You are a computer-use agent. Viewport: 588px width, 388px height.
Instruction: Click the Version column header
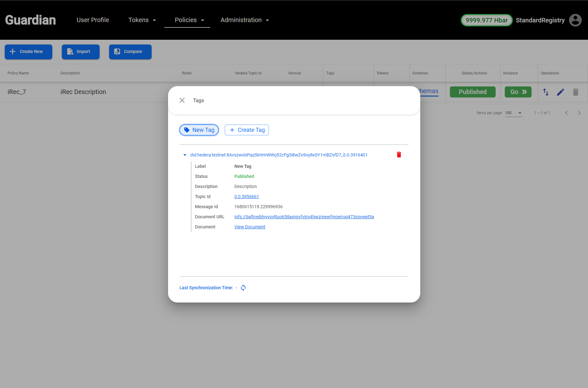(294, 73)
